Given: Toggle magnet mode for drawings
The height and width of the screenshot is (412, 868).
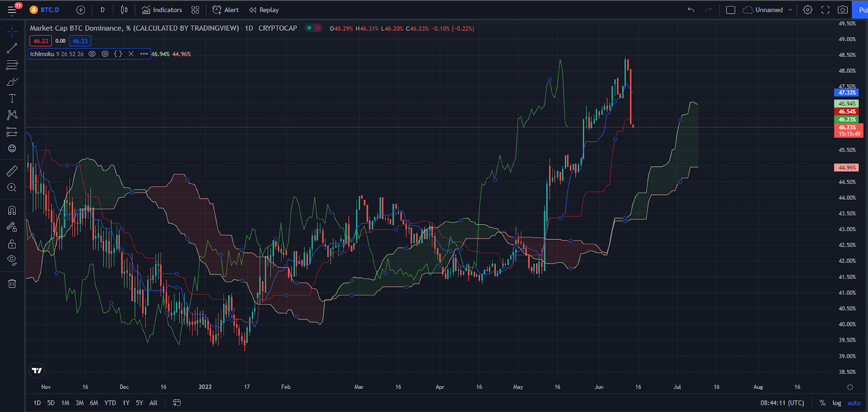Looking at the screenshot, I should (12, 211).
